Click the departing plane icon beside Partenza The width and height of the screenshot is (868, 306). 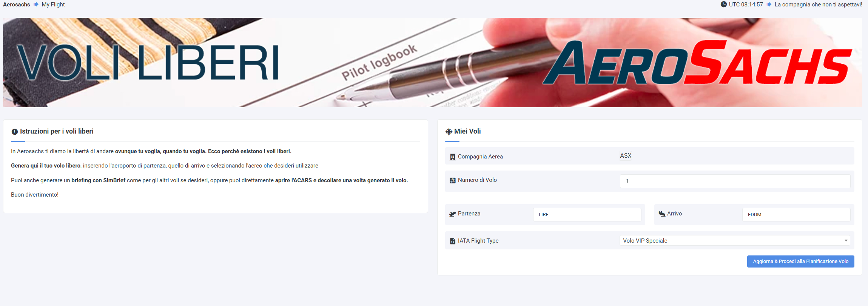coord(453,214)
